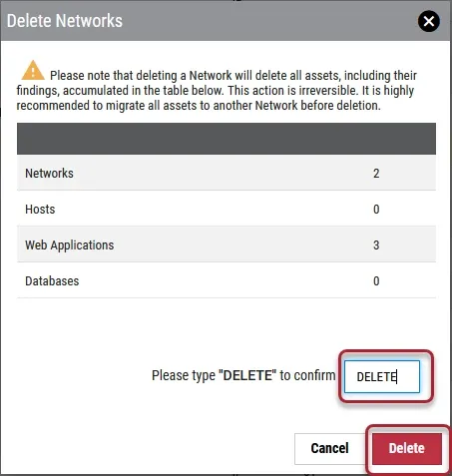452x476 pixels.
Task: Click the Web Applications count value 3
Action: [x=376, y=245]
